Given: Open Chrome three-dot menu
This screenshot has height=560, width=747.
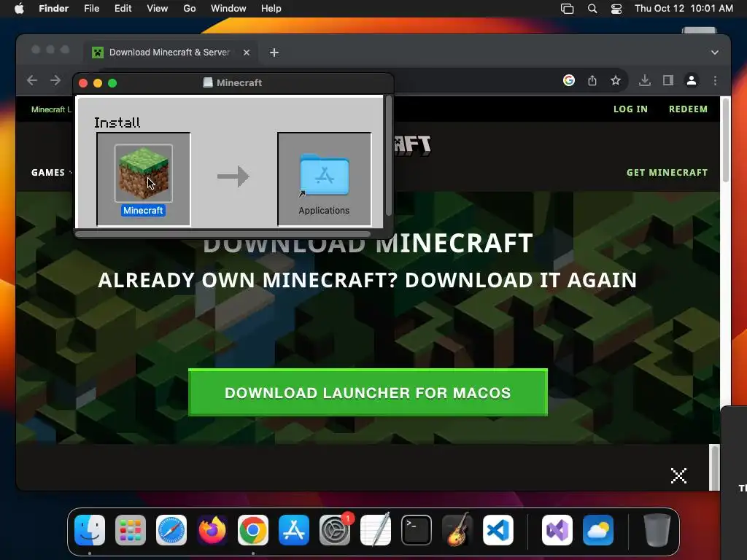Looking at the screenshot, I should (x=715, y=80).
